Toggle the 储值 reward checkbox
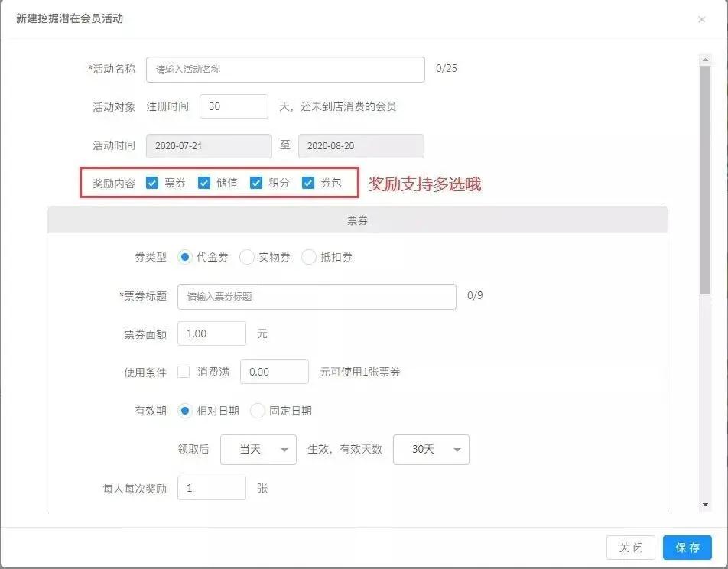 point(204,183)
